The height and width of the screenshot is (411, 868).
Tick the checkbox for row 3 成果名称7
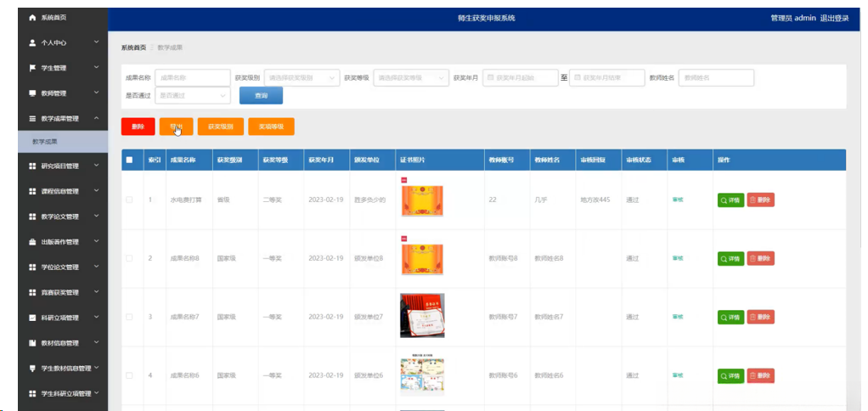(130, 317)
